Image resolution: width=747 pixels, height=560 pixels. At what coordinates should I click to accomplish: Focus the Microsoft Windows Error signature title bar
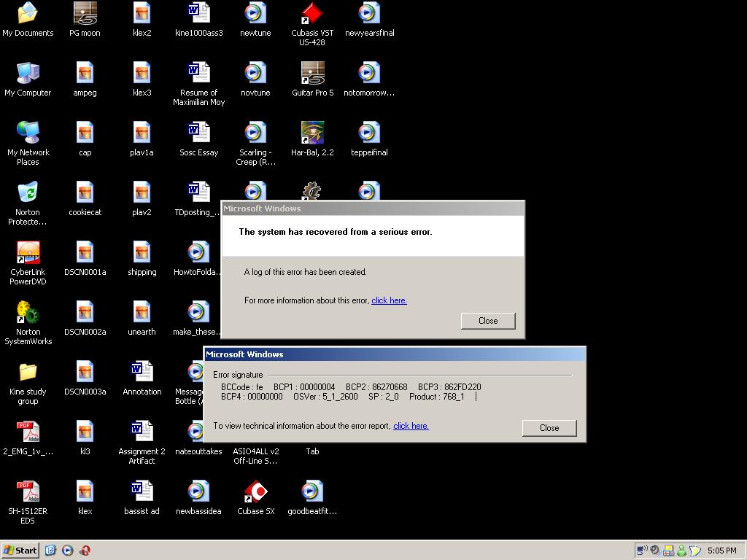(395, 354)
